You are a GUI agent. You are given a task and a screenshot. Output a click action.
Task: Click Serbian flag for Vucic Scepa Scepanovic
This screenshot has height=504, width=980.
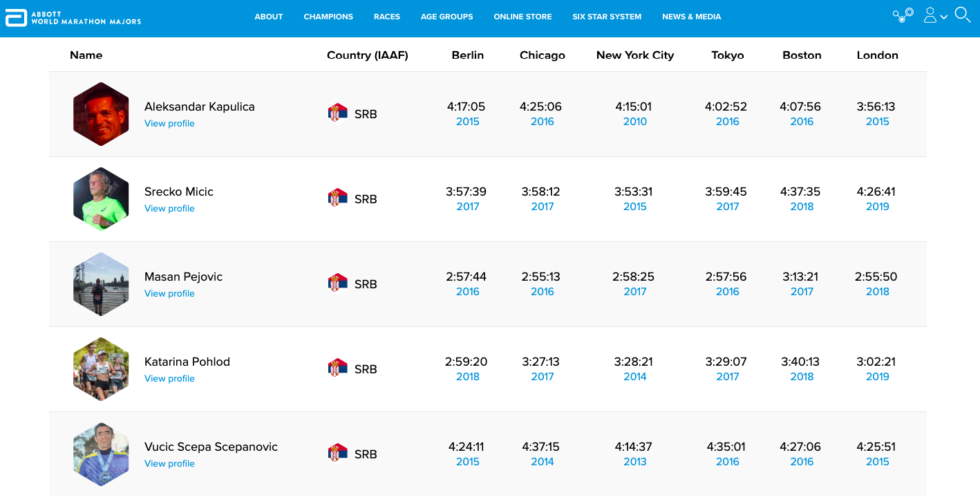[337, 453]
